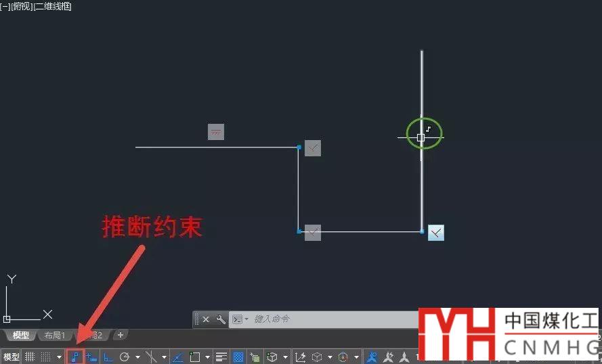Open the 二维线框 visual style menu
This screenshot has width=602, height=364.
click(x=53, y=6)
